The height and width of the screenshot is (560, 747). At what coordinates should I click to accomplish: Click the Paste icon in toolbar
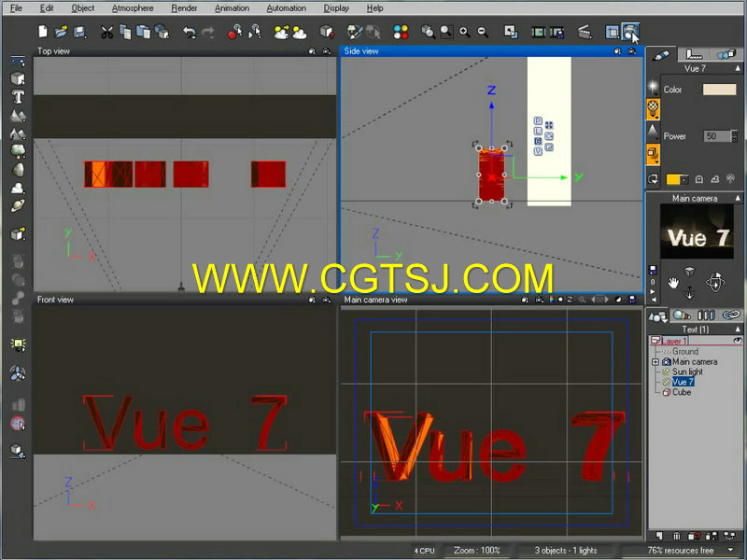[144, 32]
